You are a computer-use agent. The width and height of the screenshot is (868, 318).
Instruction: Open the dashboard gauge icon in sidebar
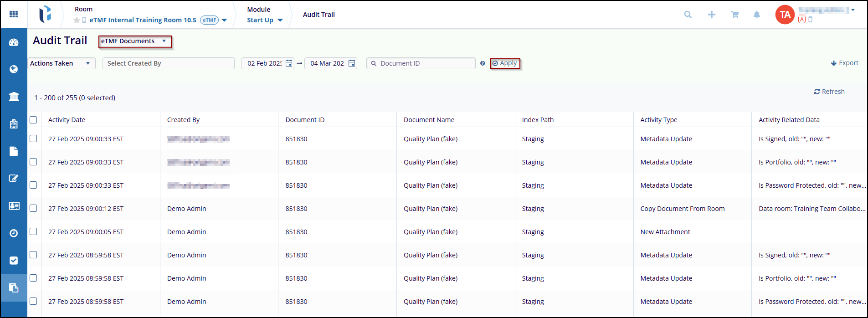click(x=14, y=42)
